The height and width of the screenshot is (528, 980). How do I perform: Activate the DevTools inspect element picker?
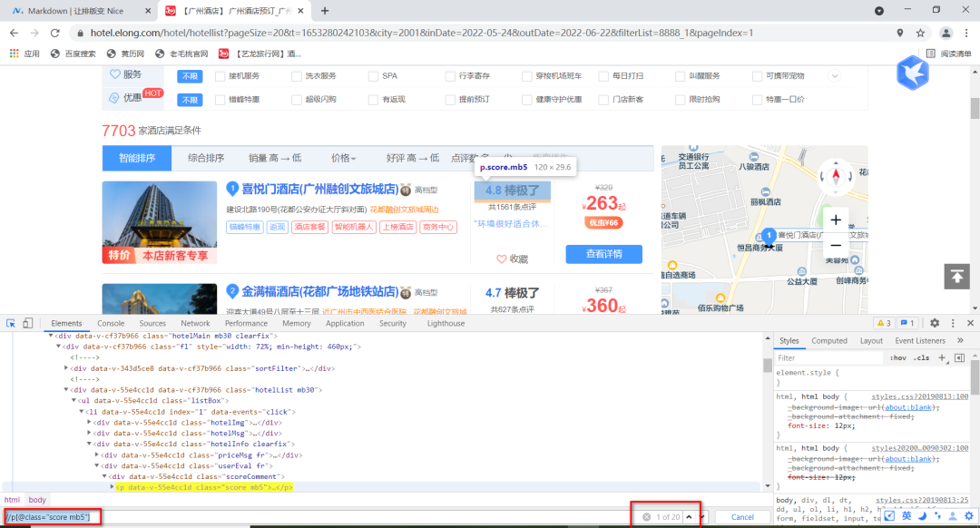[x=11, y=323]
